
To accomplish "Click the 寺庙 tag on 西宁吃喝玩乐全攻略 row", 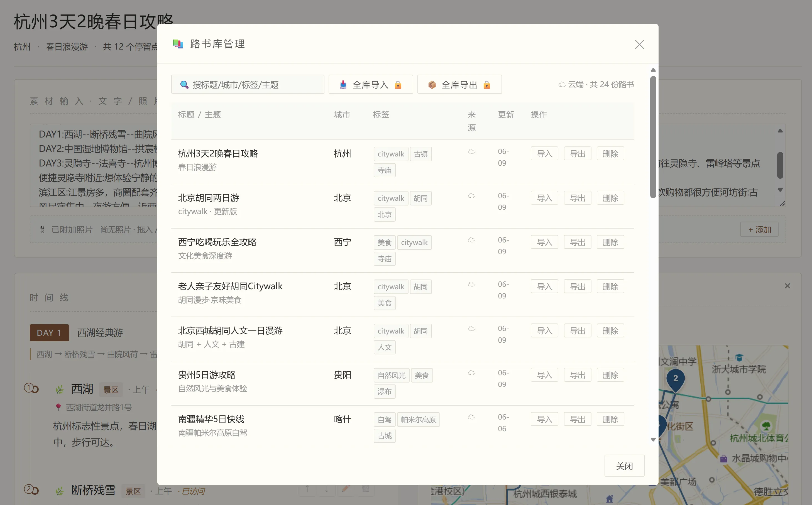I will [385, 259].
